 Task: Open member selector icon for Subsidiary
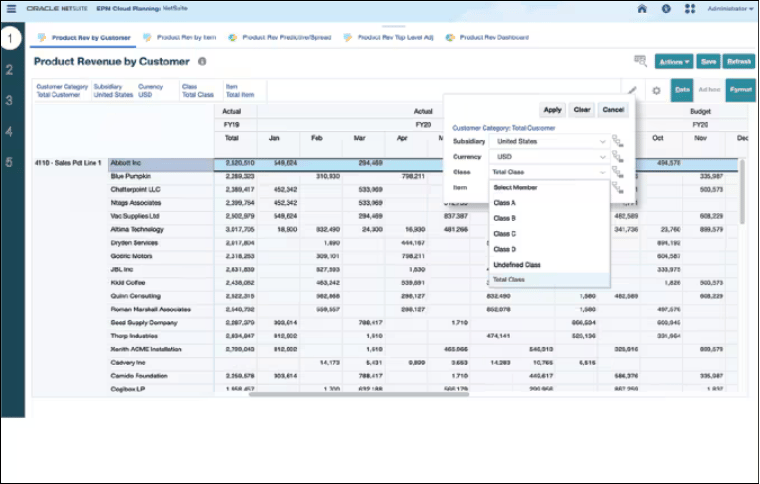[x=618, y=141]
